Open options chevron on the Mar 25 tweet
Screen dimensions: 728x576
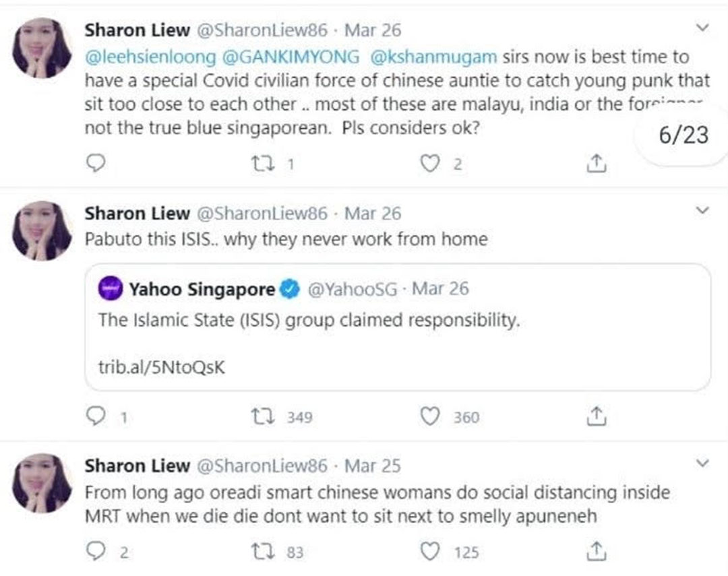pyautogui.click(x=702, y=463)
